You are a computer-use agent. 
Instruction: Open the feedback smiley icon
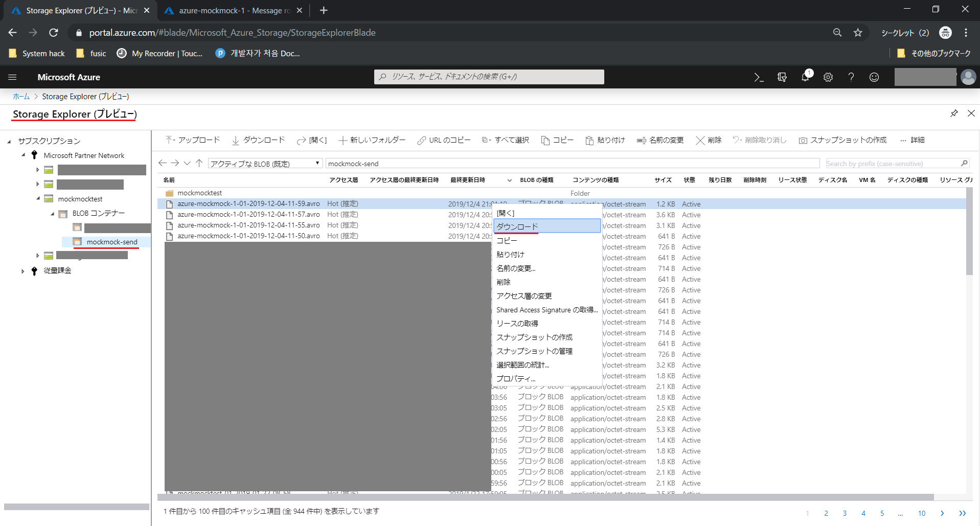click(874, 77)
